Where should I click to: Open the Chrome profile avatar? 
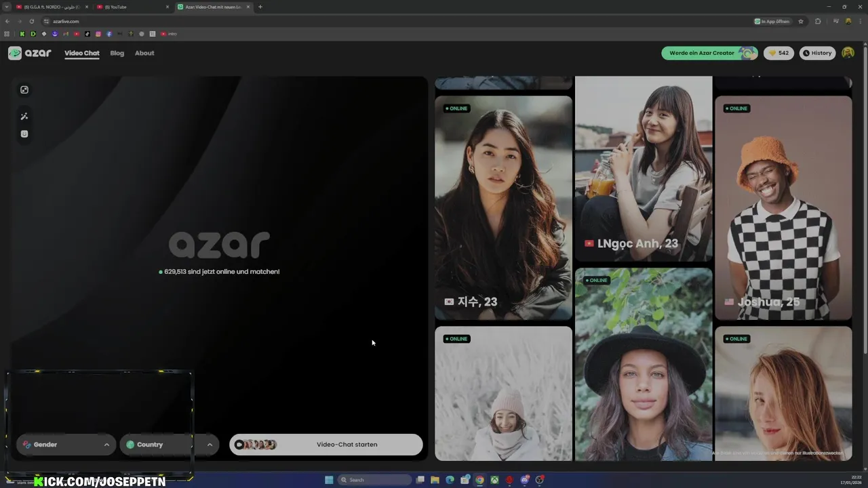click(848, 21)
